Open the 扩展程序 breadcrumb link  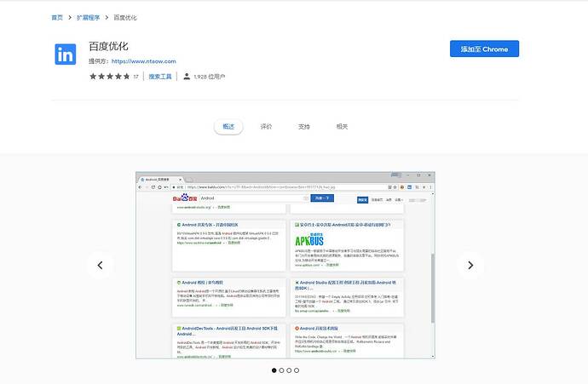click(x=88, y=18)
